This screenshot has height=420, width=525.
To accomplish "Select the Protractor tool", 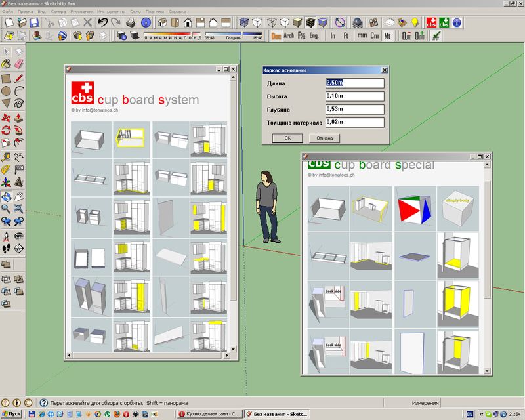I will [x=6, y=169].
